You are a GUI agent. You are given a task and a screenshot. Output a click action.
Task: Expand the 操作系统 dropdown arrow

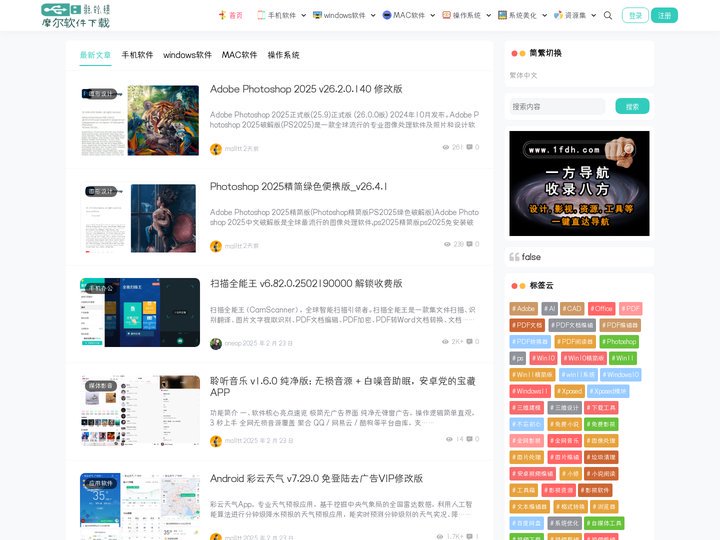pos(489,16)
